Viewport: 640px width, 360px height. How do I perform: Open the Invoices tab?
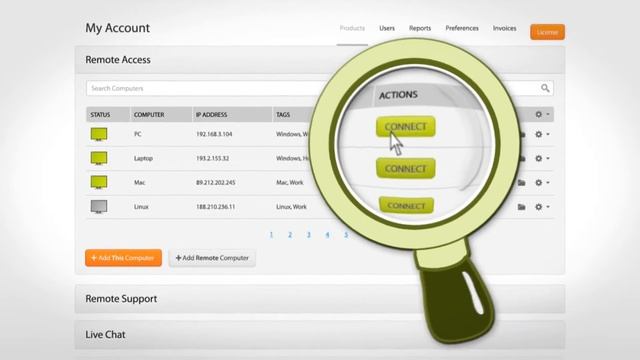click(504, 28)
